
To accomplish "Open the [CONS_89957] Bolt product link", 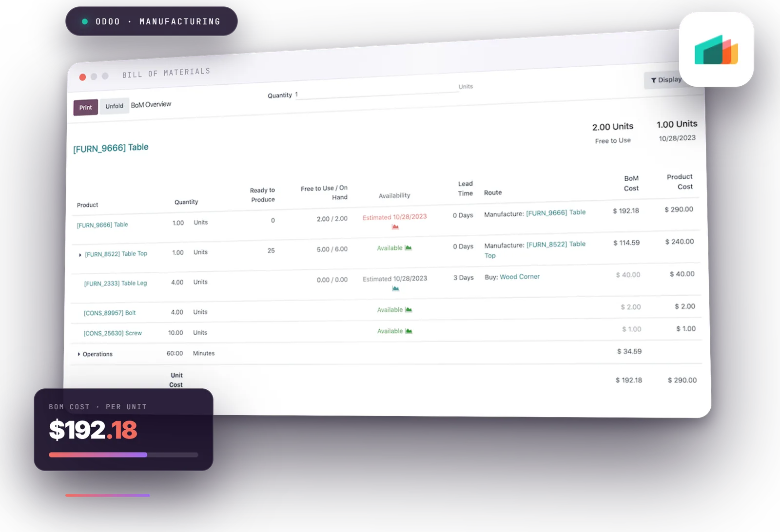I will point(110,313).
